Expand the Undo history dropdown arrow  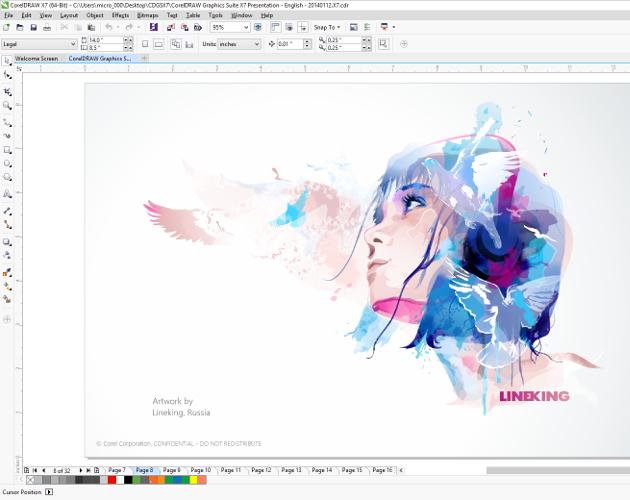[118, 27]
